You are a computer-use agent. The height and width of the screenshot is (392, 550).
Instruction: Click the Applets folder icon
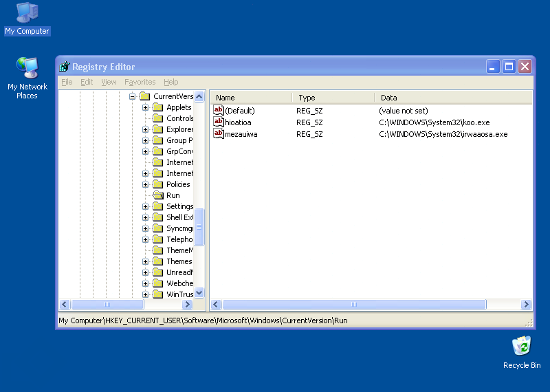[x=158, y=107]
